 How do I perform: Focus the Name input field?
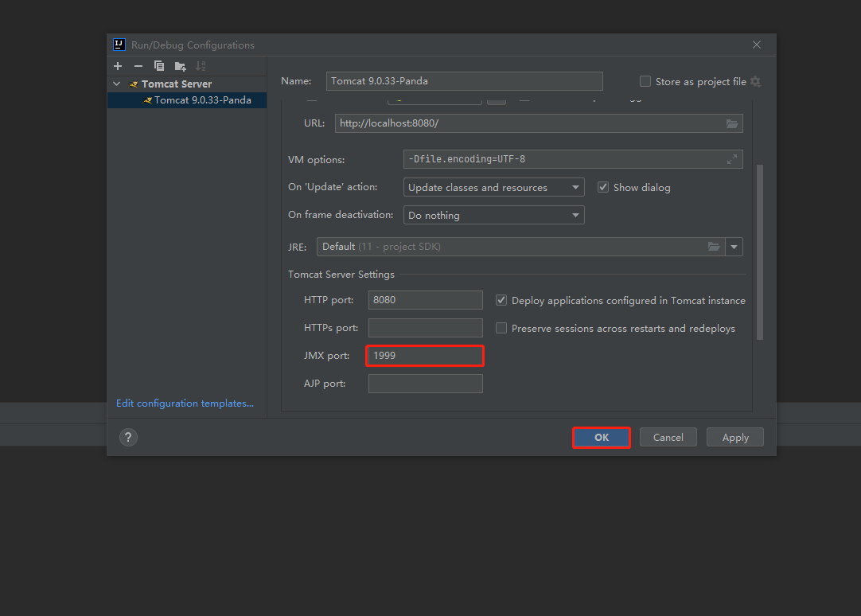click(x=465, y=81)
